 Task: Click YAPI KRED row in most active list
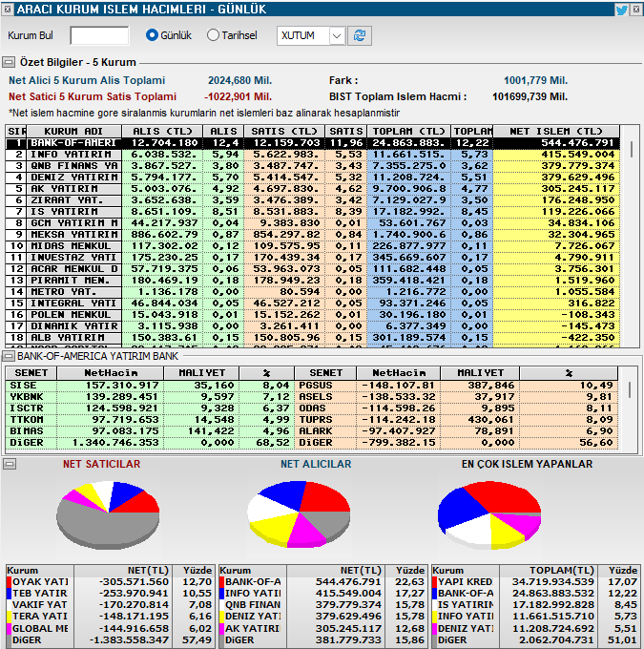click(x=536, y=582)
